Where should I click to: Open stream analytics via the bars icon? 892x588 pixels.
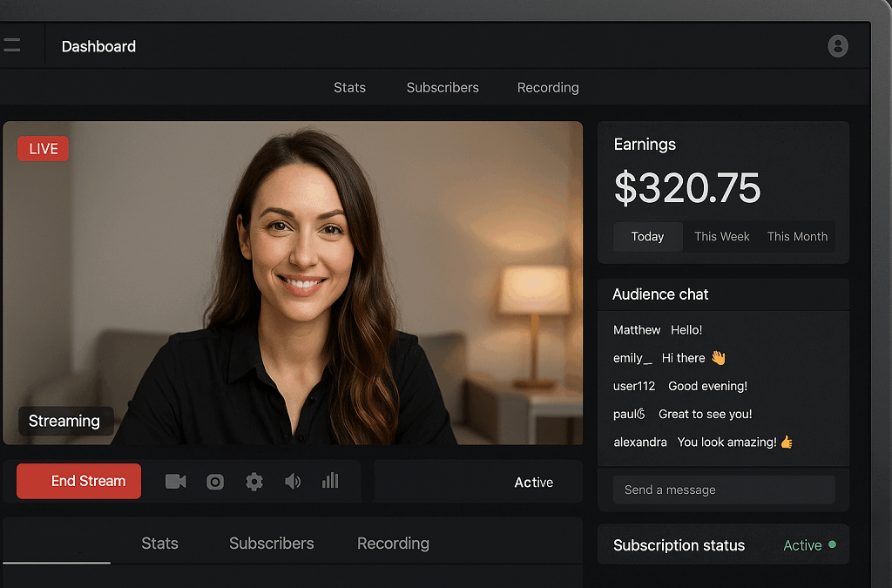coord(330,481)
